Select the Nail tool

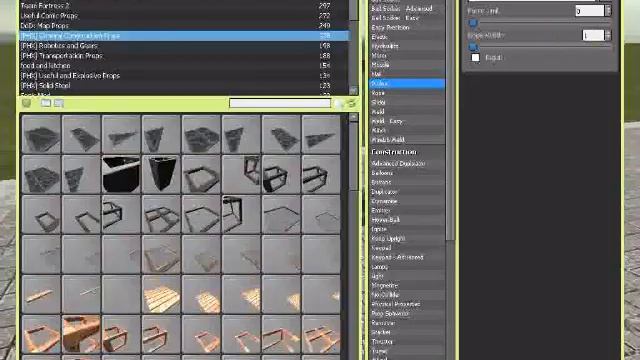[407, 74]
